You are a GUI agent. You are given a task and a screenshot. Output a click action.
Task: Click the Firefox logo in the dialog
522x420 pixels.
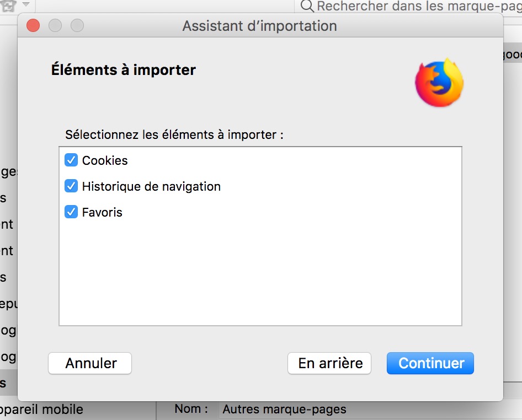tap(439, 82)
